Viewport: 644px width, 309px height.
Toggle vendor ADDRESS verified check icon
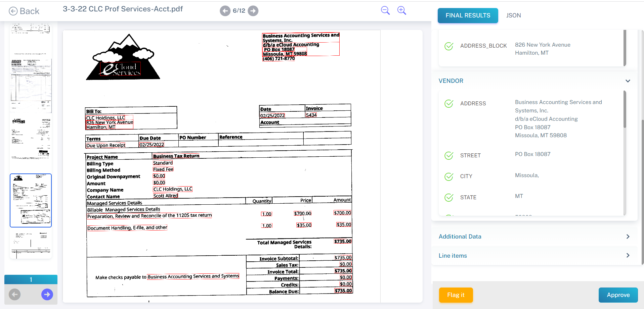click(x=449, y=104)
